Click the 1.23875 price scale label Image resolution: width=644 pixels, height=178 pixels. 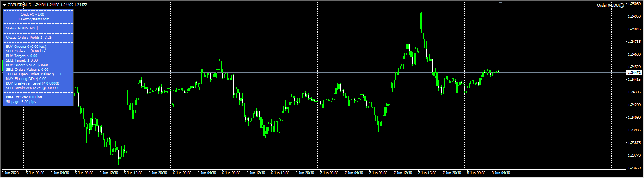tap(634, 143)
